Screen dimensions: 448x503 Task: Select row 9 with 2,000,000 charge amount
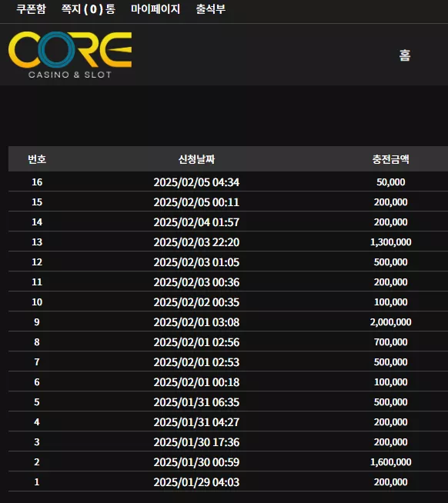click(228, 321)
